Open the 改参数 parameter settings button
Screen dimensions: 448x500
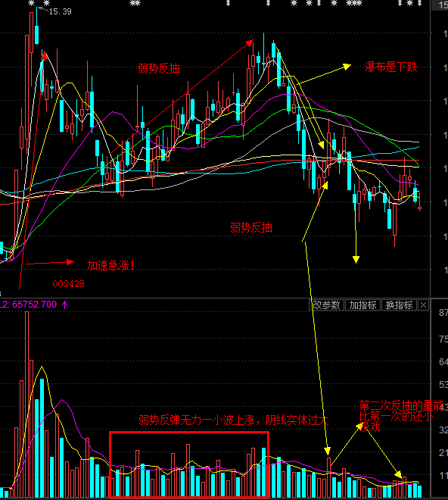(326, 305)
